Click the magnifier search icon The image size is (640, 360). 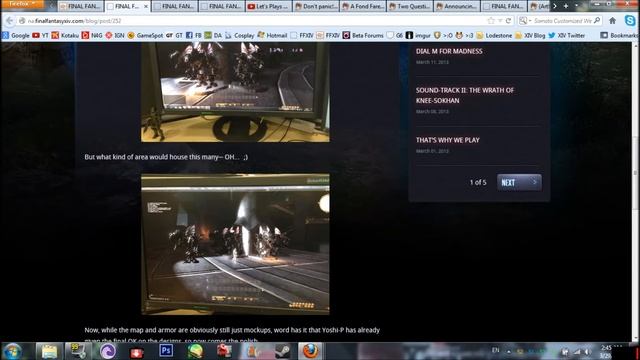click(x=597, y=20)
